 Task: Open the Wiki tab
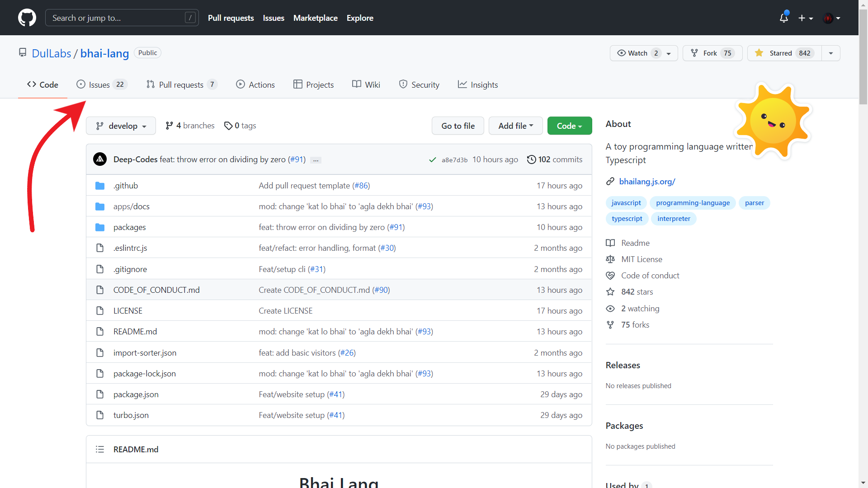(x=366, y=84)
